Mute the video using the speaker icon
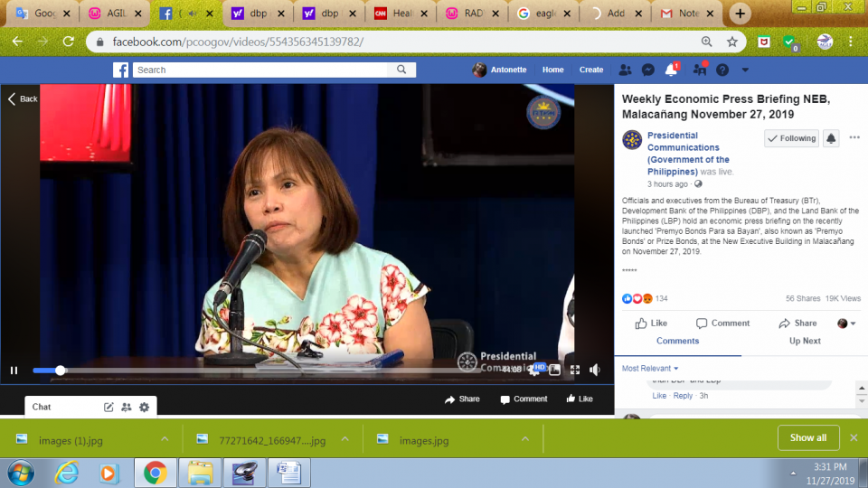The width and height of the screenshot is (868, 488). click(x=595, y=370)
